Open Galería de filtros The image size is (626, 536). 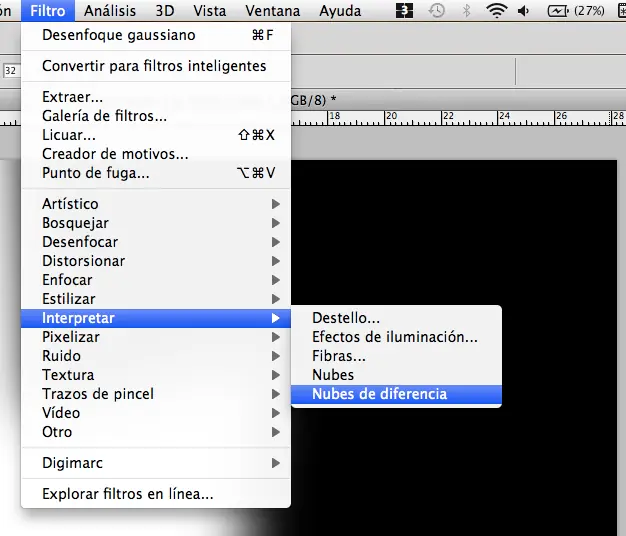pos(156,116)
